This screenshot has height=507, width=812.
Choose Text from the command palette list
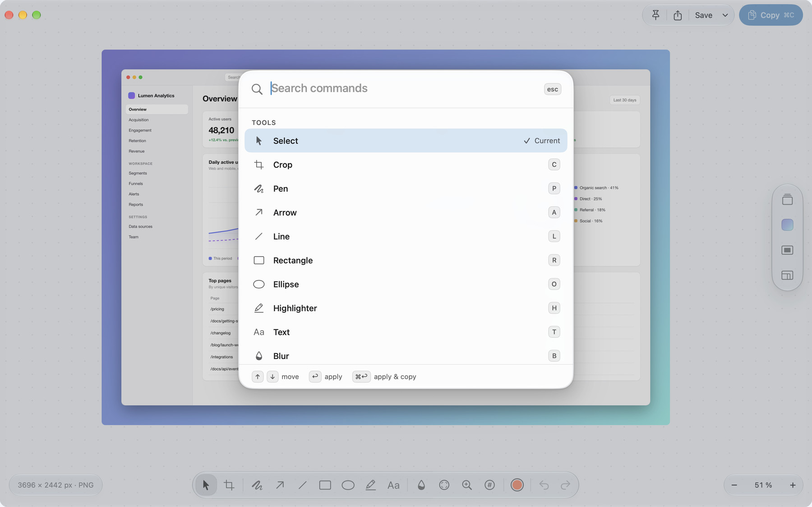[x=406, y=332]
